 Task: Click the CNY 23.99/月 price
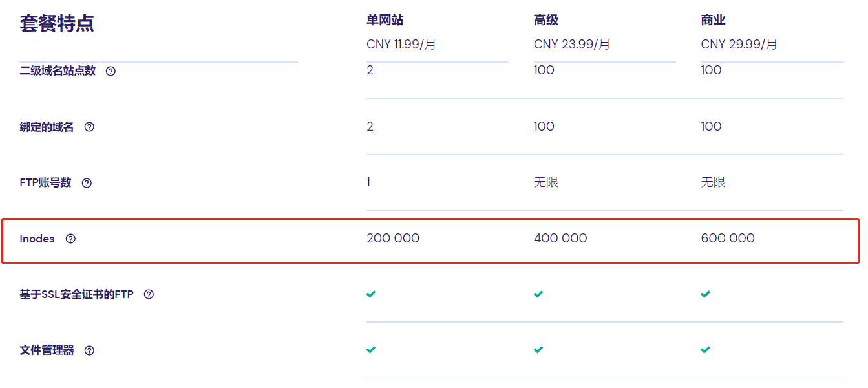[571, 45]
